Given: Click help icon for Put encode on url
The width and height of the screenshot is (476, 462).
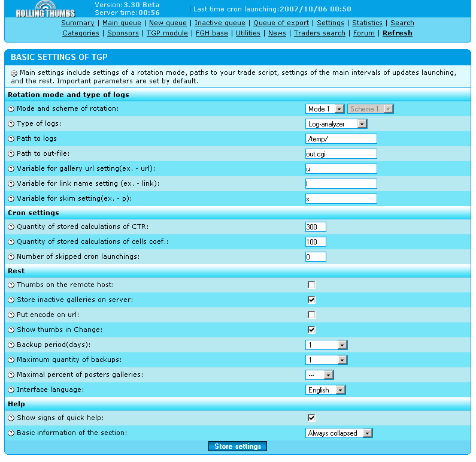Looking at the screenshot, I should click(11, 315).
